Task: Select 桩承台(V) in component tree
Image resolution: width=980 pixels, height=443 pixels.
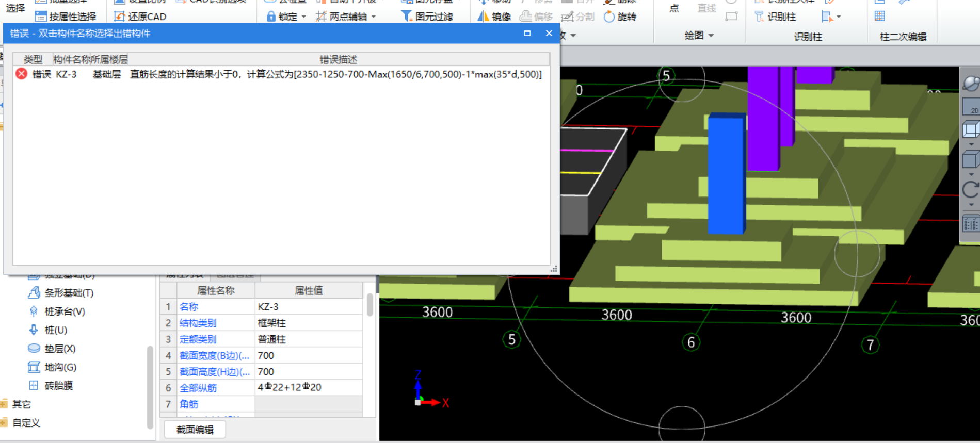Action: [57, 311]
